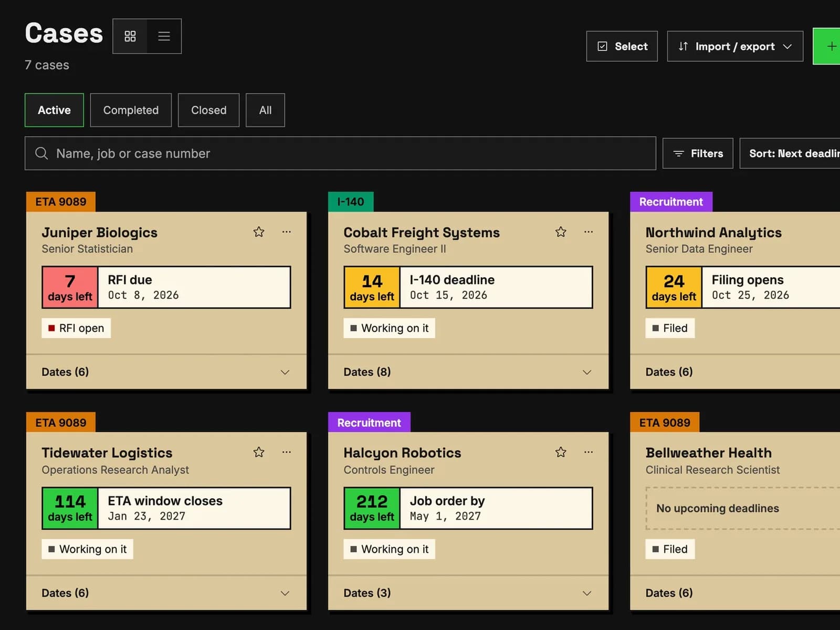Click the green 212 days left box
This screenshot has height=630, width=840.
tap(372, 508)
